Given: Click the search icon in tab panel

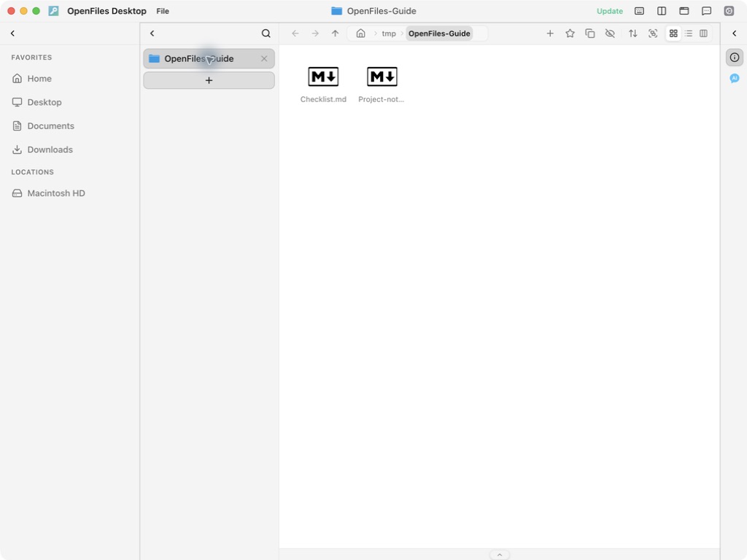Looking at the screenshot, I should (266, 34).
